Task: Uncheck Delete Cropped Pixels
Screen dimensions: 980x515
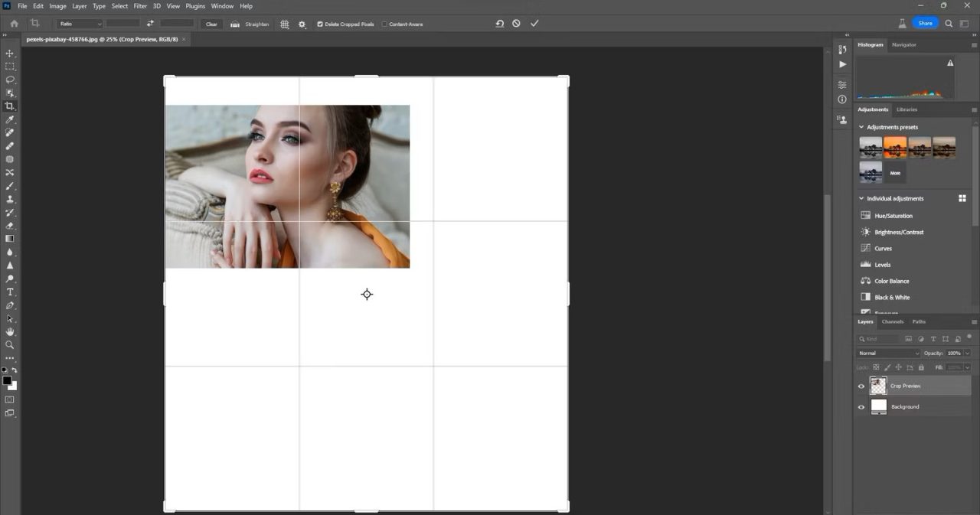Action: click(320, 24)
